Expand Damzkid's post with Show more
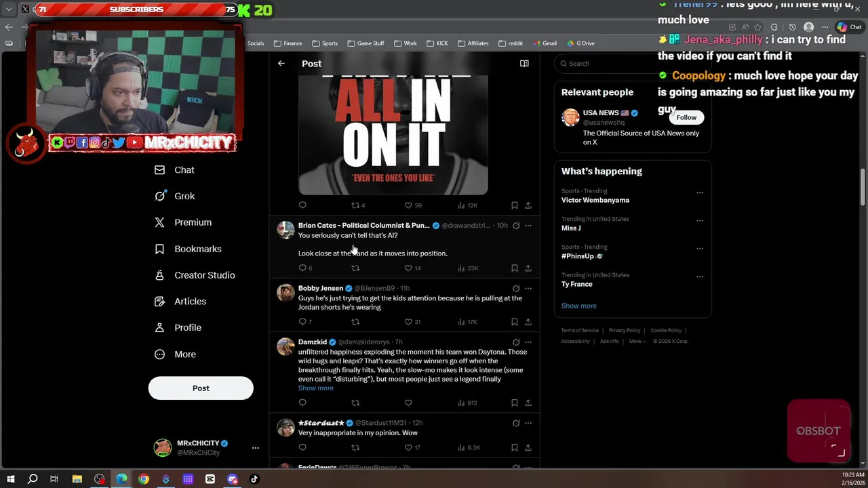 tap(316, 388)
